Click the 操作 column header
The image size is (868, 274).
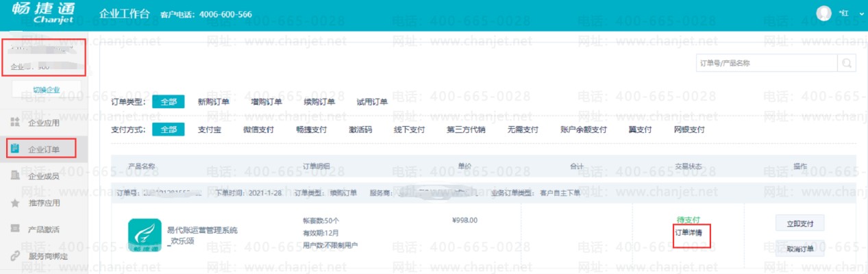click(x=800, y=166)
